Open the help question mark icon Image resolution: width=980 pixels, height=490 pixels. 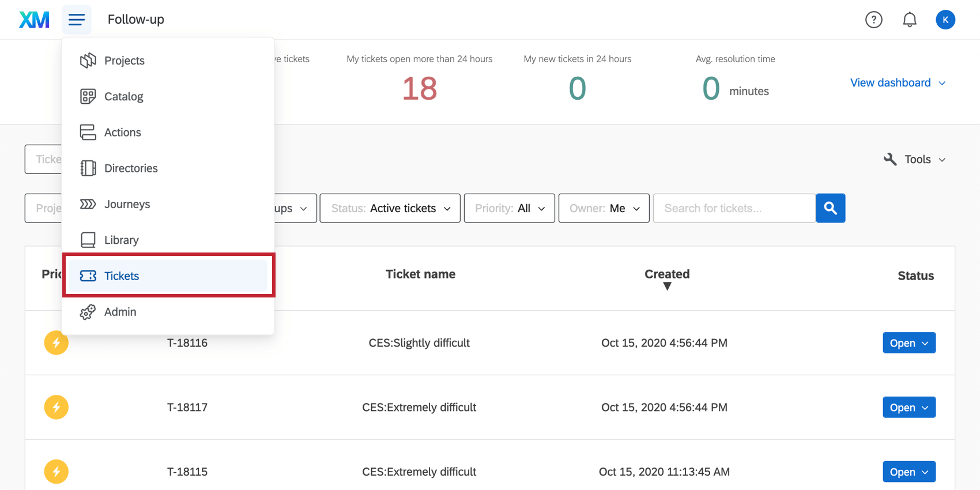(873, 20)
